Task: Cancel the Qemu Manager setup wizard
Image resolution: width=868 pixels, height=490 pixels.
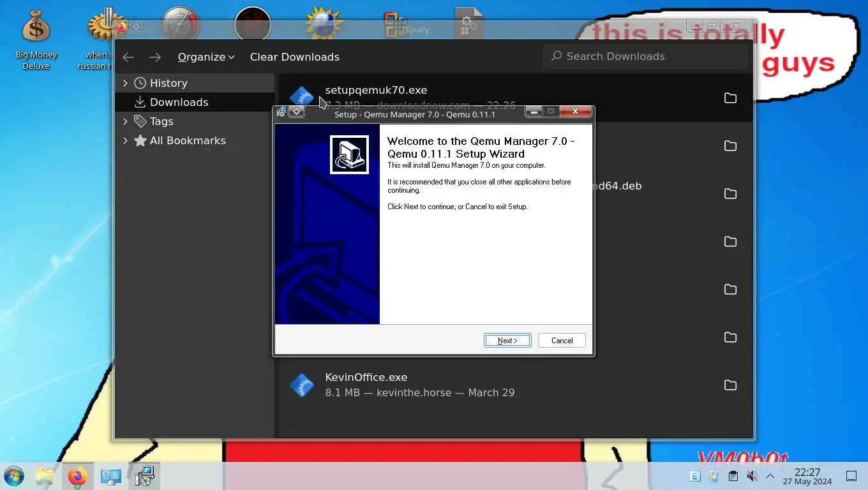Action: pyautogui.click(x=562, y=341)
